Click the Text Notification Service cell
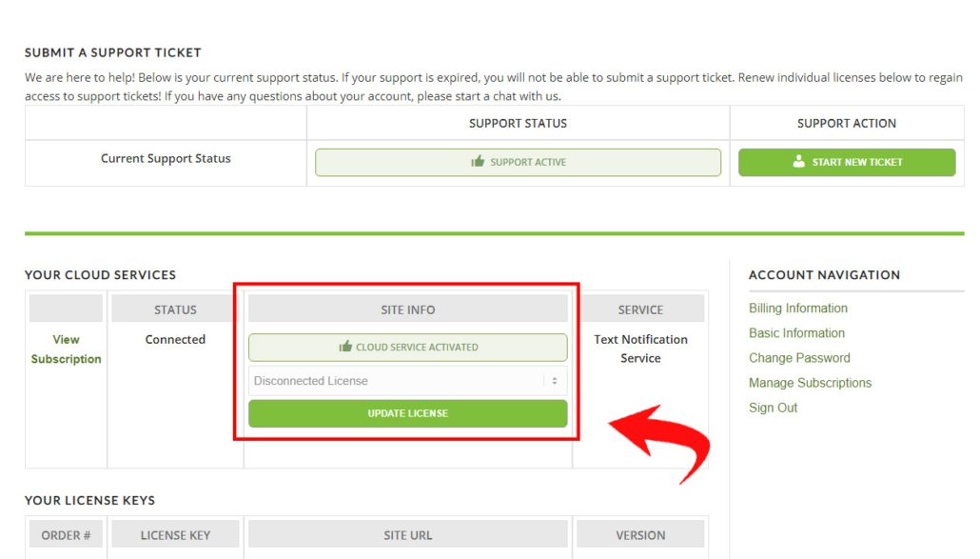This screenshot has width=980, height=559. pos(640,349)
